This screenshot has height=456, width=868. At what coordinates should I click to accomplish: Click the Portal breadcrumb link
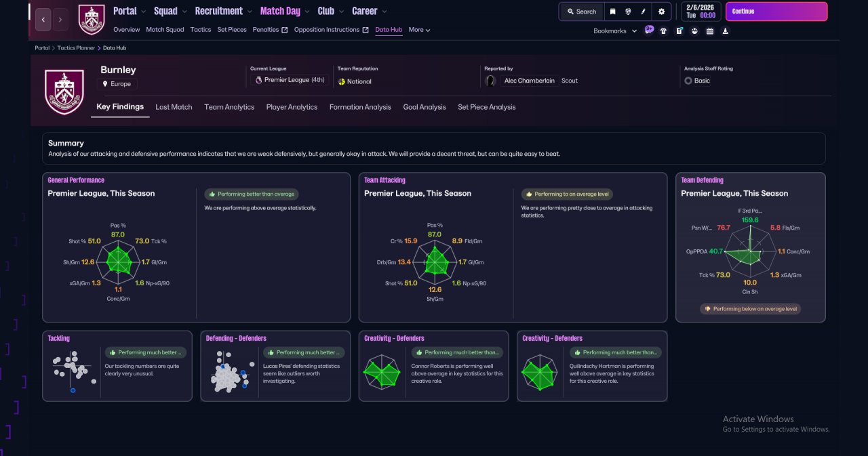[42, 48]
